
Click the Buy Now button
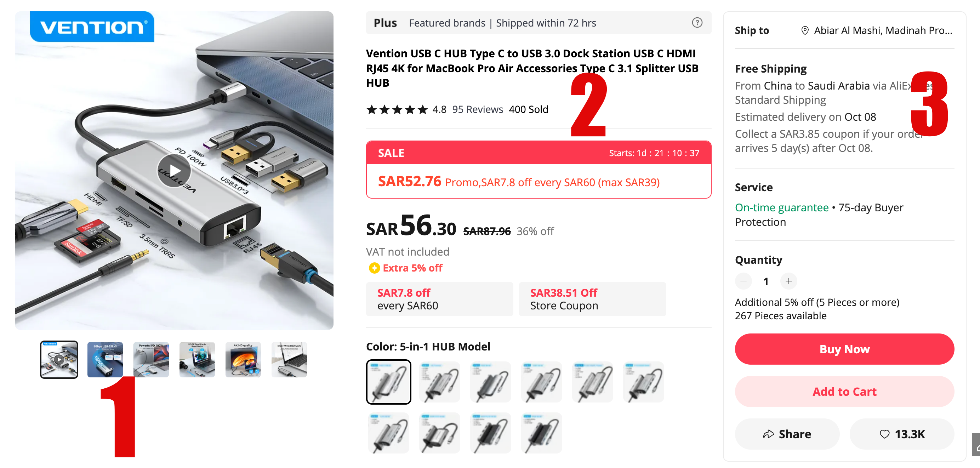pos(844,349)
